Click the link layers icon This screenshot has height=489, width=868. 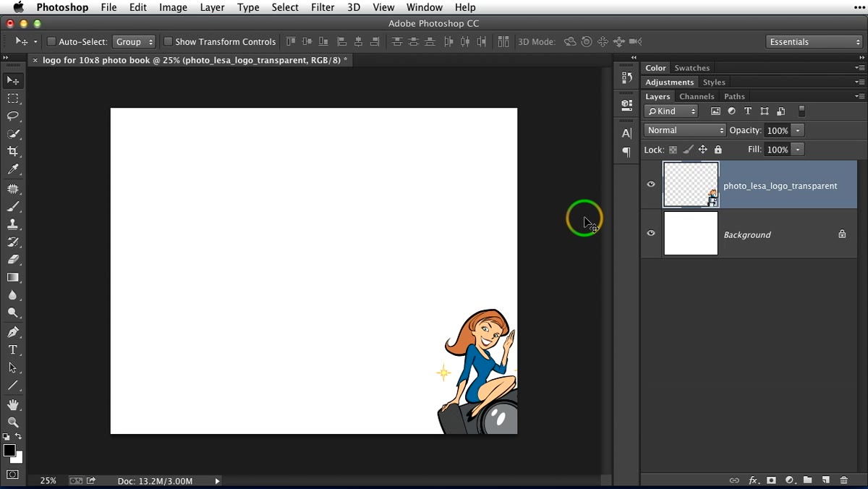coord(734,480)
